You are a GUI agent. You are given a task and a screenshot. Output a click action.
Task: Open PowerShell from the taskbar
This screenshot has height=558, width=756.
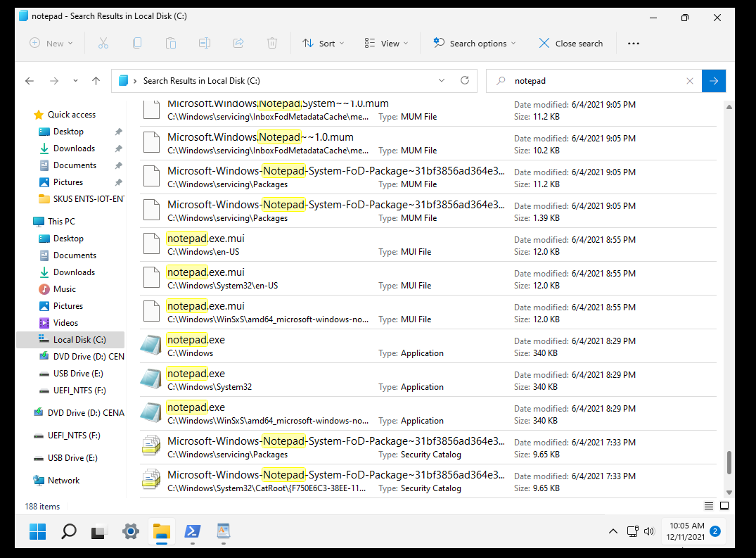click(x=193, y=531)
